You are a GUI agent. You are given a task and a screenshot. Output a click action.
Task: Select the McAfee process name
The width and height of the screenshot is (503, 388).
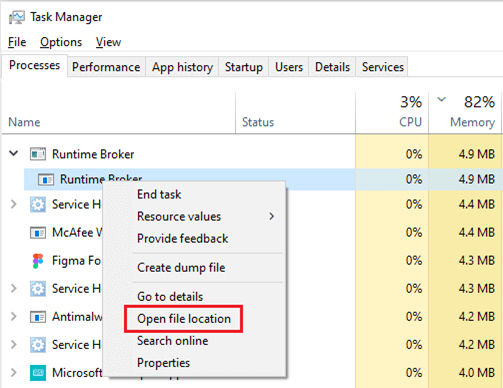(x=77, y=232)
